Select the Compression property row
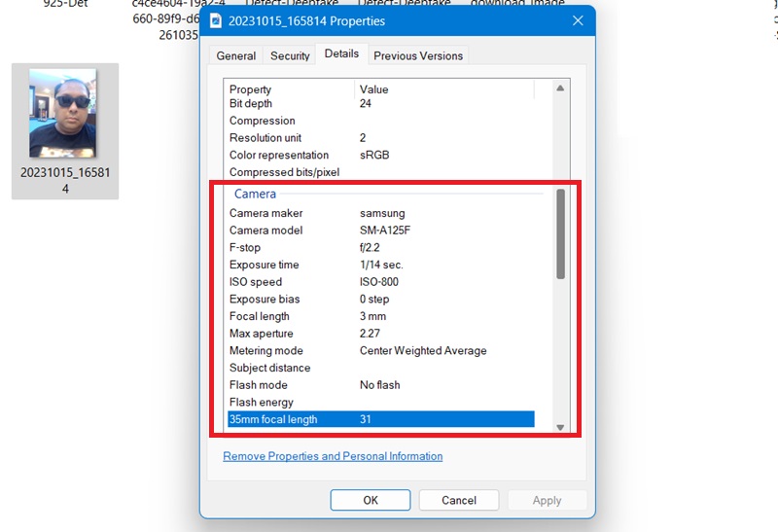This screenshot has height=532, width=778. coord(380,121)
